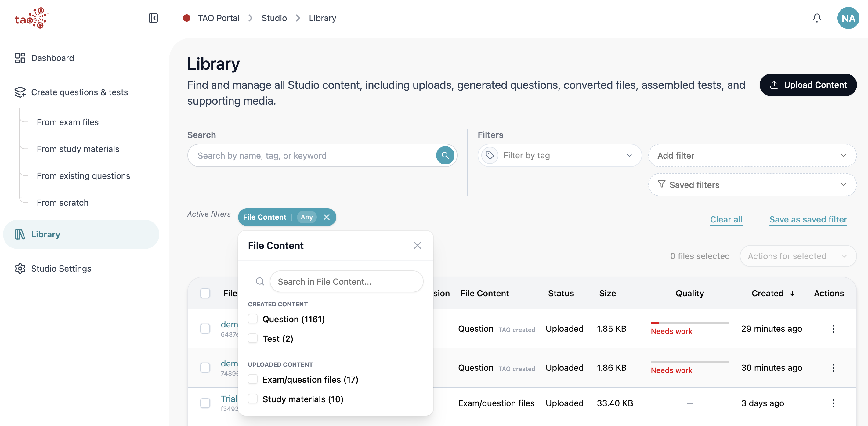The image size is (868, 426).
Task: Check the Test (2) checkbox
Action: click(253, 338)
